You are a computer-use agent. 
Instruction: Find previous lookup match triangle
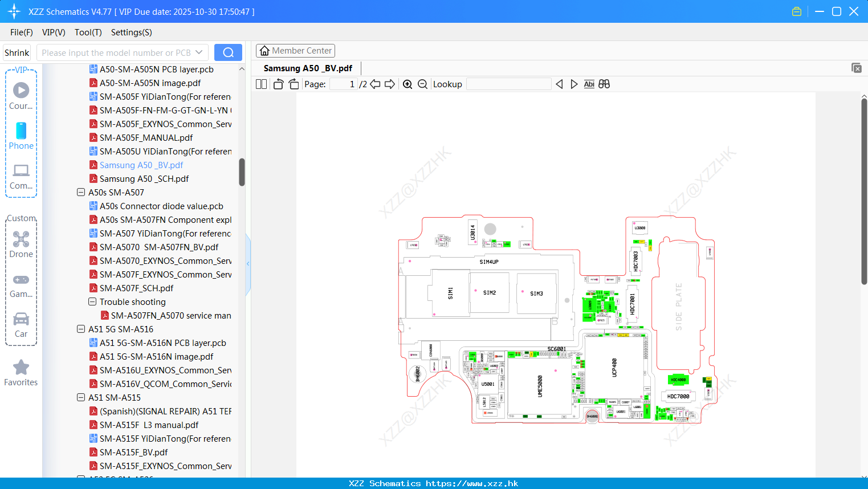click(559, 84)
